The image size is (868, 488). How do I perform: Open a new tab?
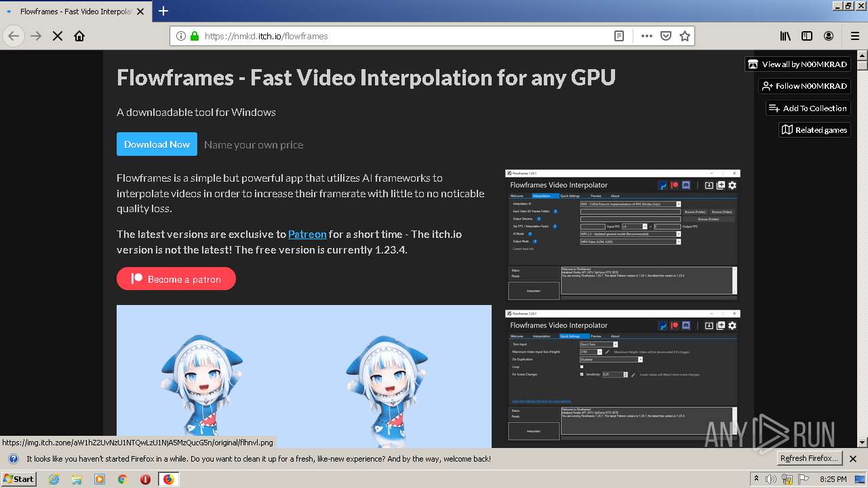tap(163, 11)
